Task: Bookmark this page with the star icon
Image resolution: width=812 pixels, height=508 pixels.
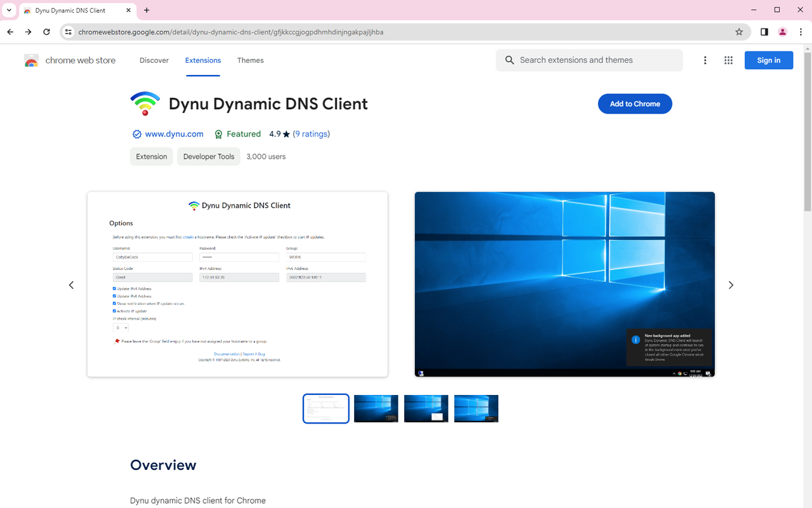Action: click(739, 32)
